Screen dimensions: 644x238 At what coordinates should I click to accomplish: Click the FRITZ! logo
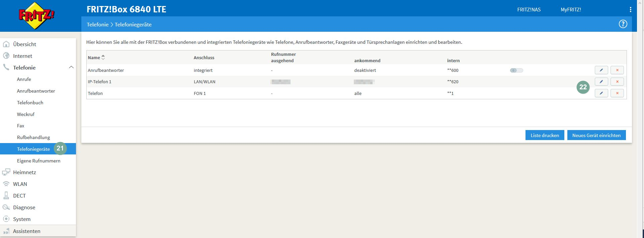click(x=36, y=16)
